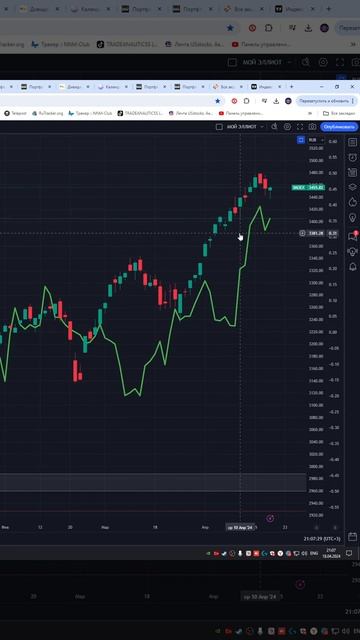Image resolution: width=360 pixels, height=640 pixels.
Task: Enter fullscreen mode on the chart toolbar
Action: pyautogui.click(x=300, y=127)
